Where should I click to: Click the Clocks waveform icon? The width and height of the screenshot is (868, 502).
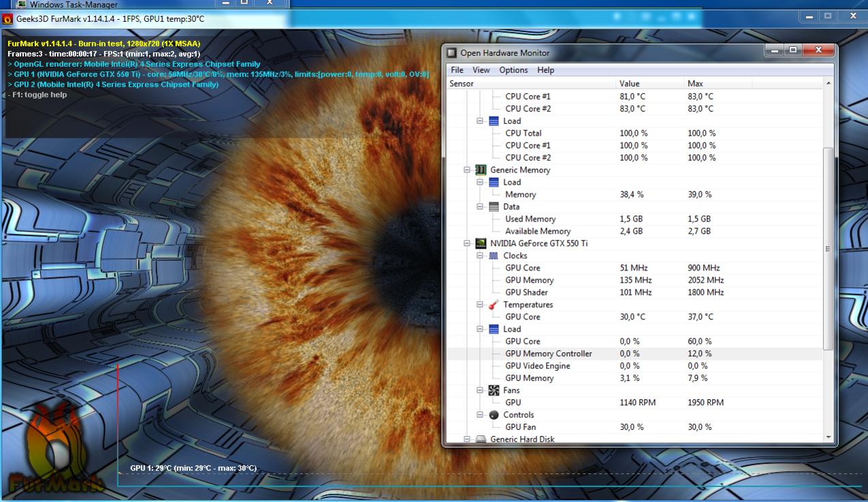click(x=494, y=256)
